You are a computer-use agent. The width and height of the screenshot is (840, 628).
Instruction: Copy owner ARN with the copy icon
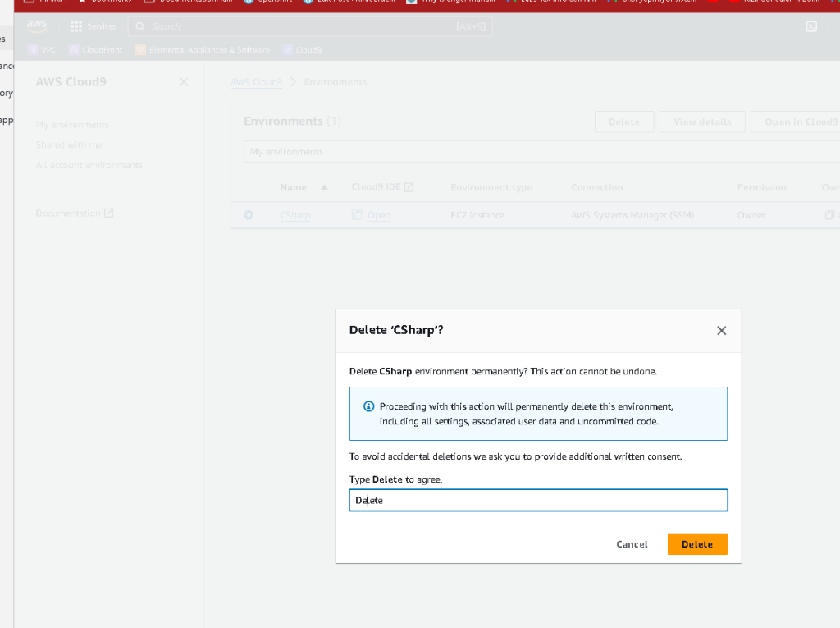click(829, 215)
